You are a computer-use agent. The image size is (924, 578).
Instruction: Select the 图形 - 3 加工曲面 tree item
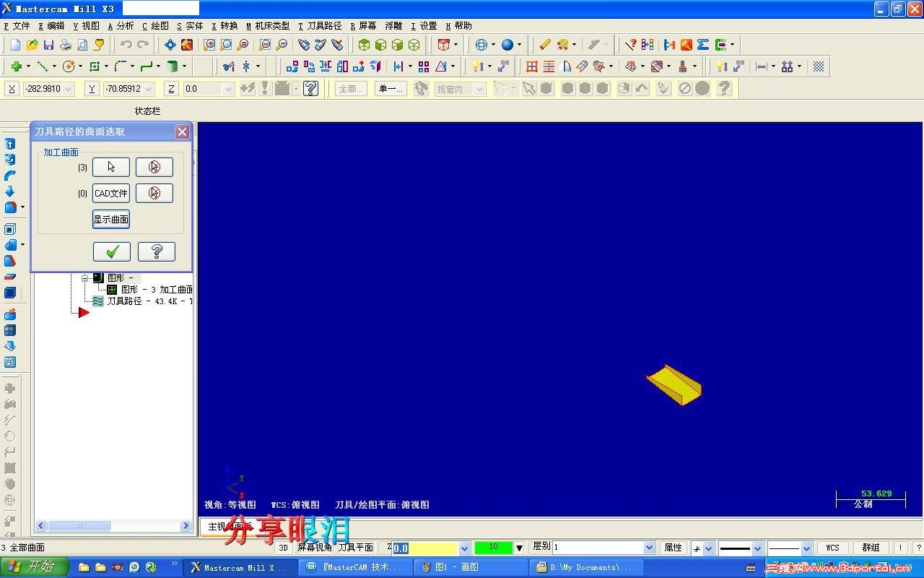[156, 289]
